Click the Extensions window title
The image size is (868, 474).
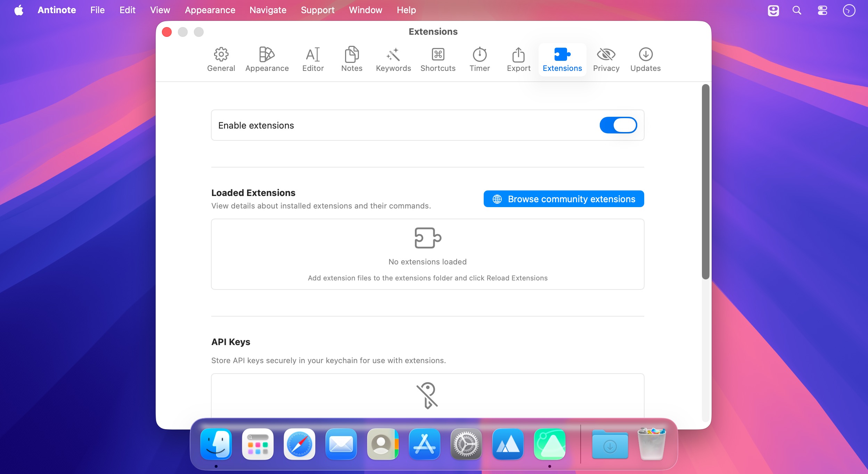tap(433, 32)
